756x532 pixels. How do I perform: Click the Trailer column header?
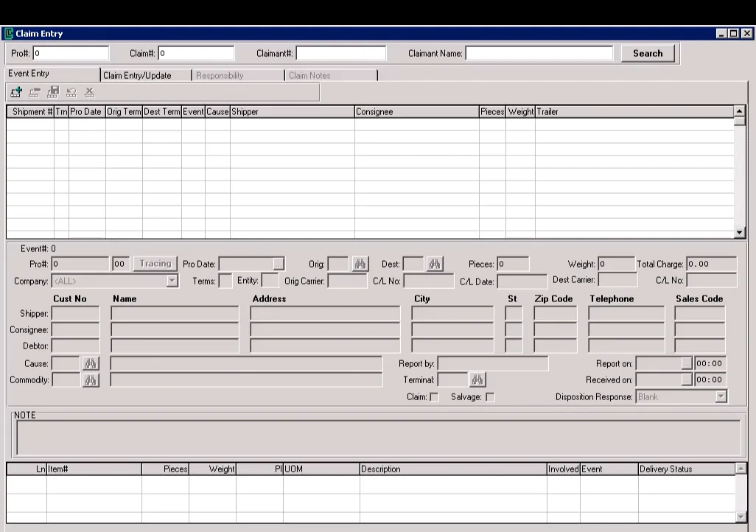pyautogui.click(x=634, y=112)
